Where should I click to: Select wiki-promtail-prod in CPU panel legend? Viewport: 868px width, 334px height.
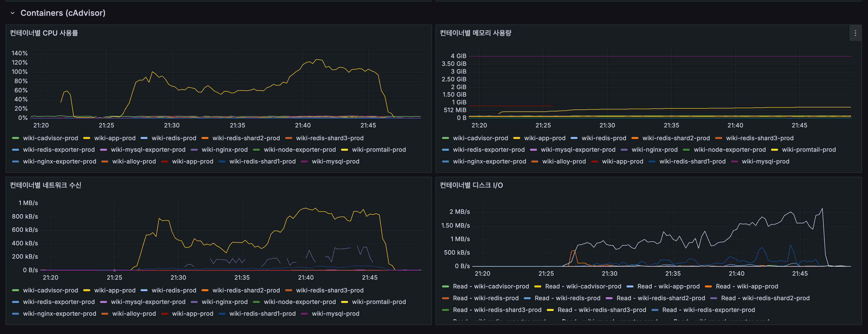[379, 150]
